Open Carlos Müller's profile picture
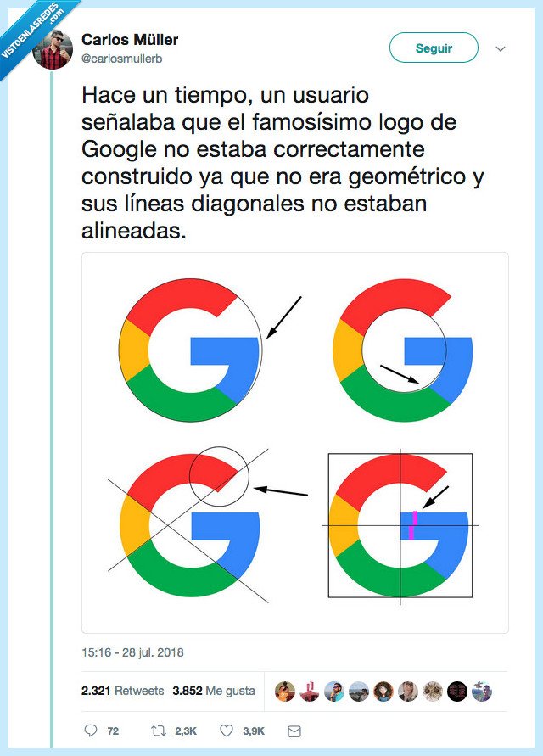 [51, 48]
